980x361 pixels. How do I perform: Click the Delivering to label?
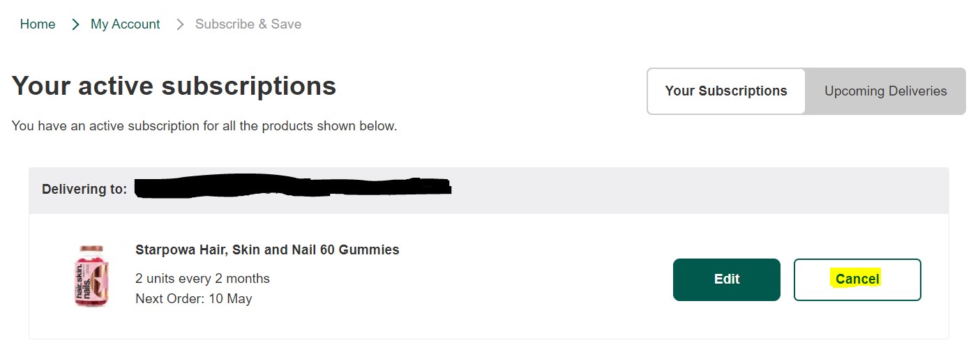pos(84,190)
